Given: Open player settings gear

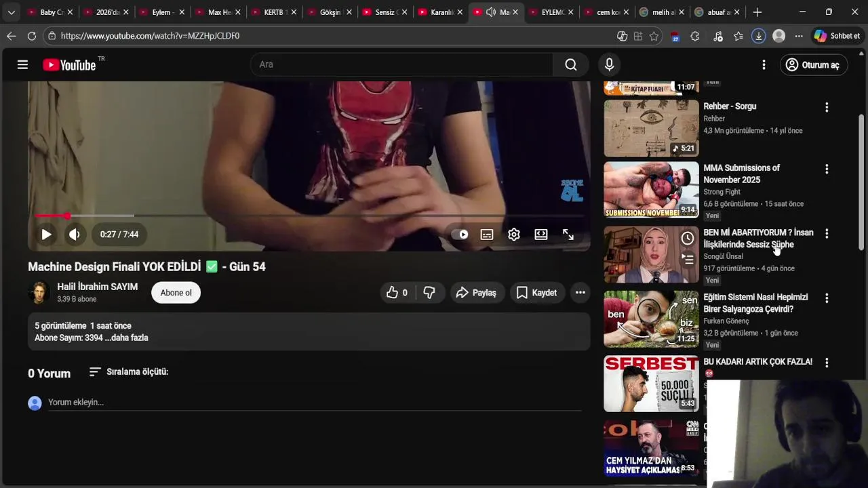Looking at the screenshot, I should point(514,235).
